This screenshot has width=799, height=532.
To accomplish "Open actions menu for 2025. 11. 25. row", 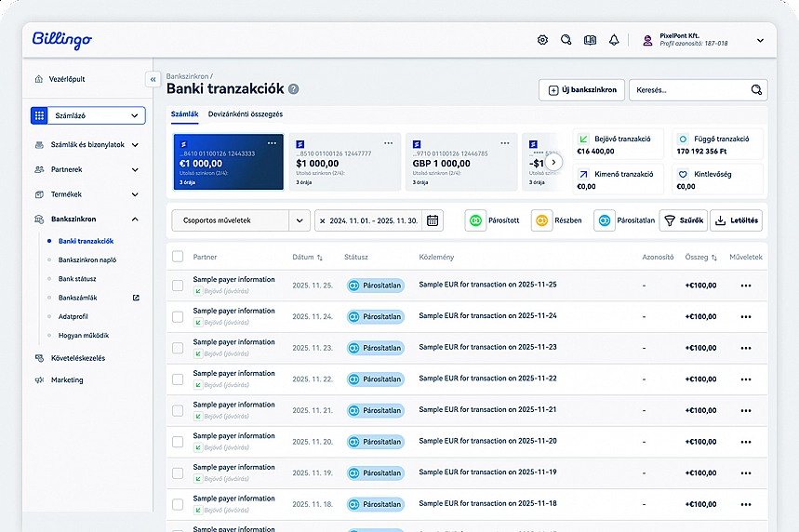I will click(x=746, y=286).
